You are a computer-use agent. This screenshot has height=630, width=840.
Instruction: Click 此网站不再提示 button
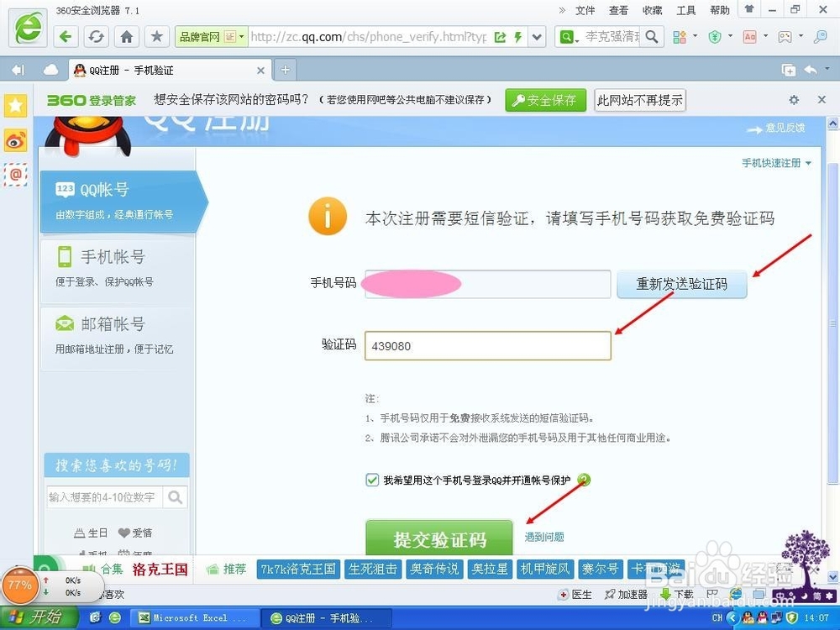639,100
